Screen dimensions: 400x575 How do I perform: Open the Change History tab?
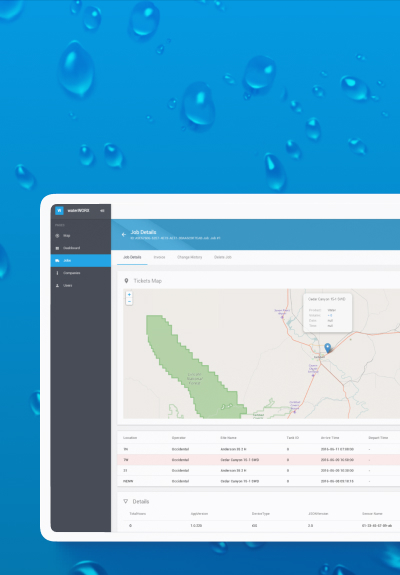190,257
